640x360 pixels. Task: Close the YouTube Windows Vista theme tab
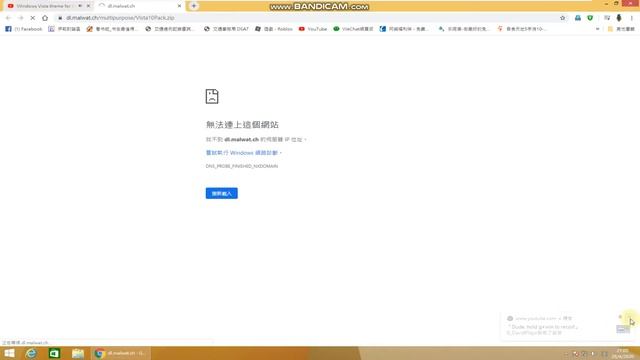(x=89, y=6)
